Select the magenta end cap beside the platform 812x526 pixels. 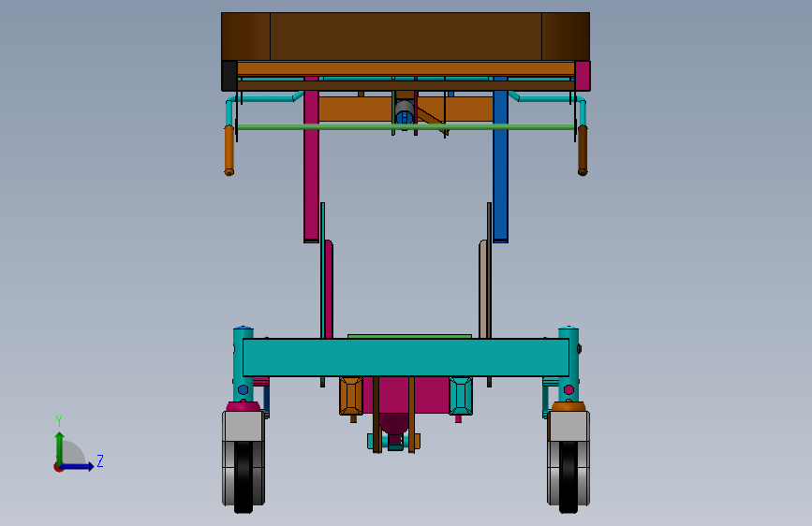tap(582, 76)
